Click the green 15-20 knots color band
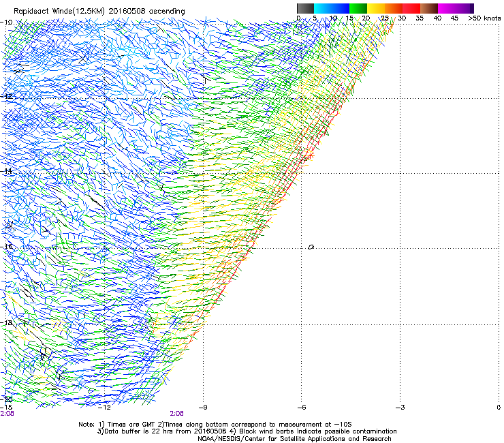 [358, 8]
